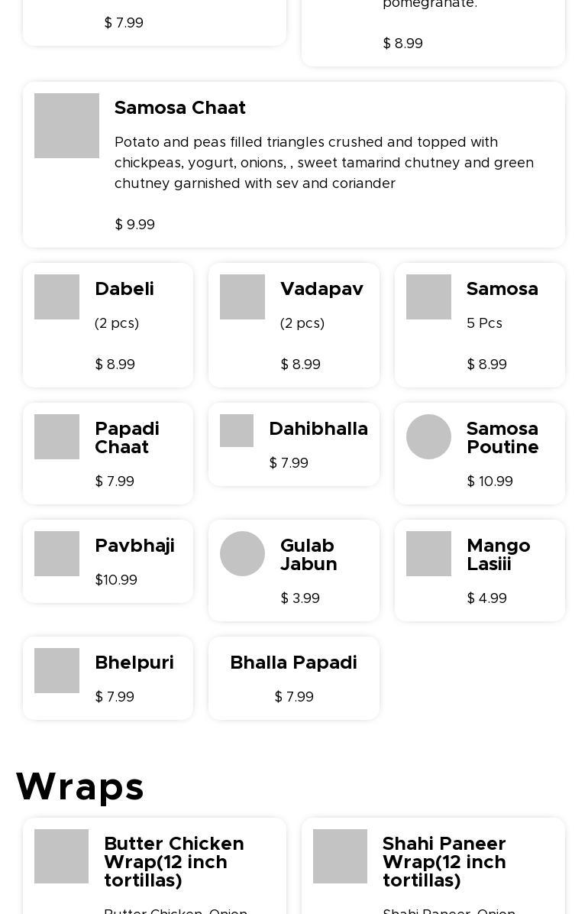Select Gulab Jabun $3.99 price
The image size is (588, 914).
click(300, 598)
